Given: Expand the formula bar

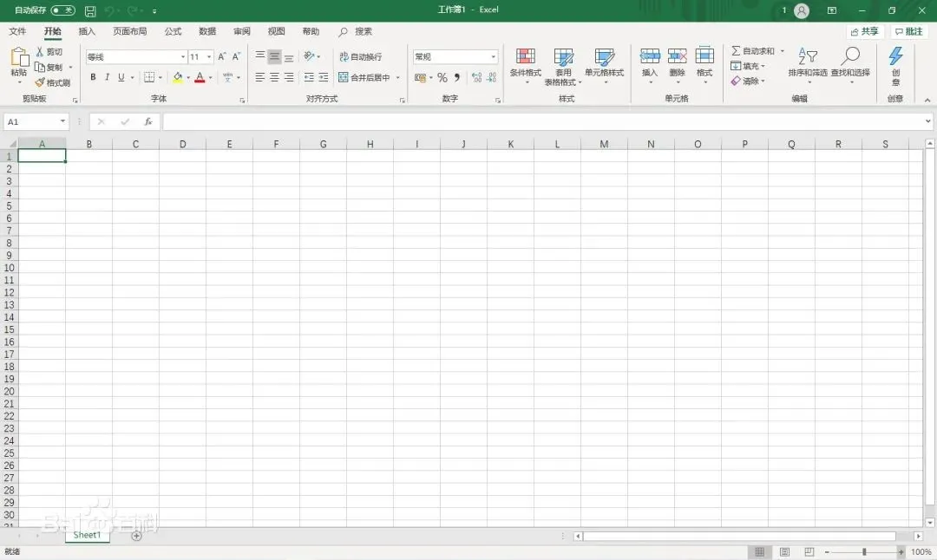Looking at the screenshot, I should 928,121.
